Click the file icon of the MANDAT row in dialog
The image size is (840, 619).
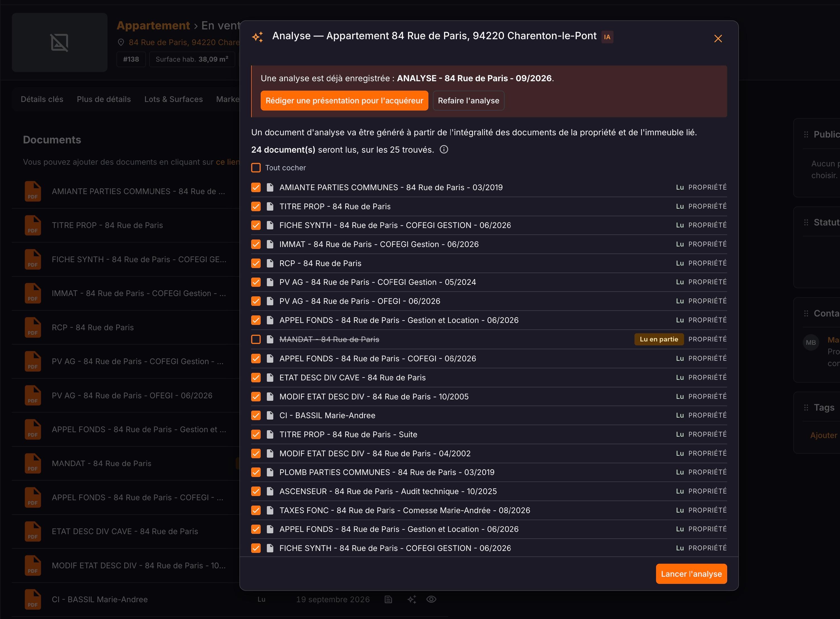click(270, 339)
